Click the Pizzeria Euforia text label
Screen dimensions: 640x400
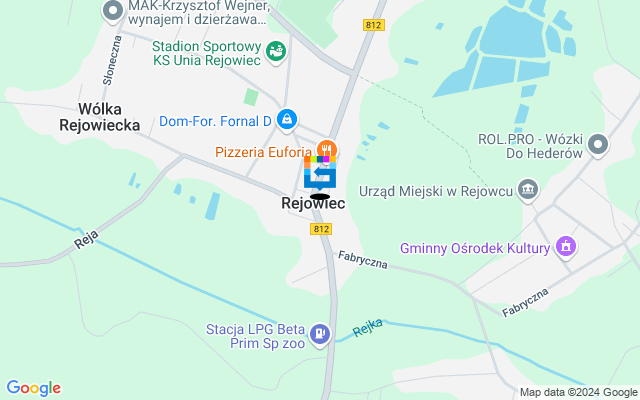point(263,152)
